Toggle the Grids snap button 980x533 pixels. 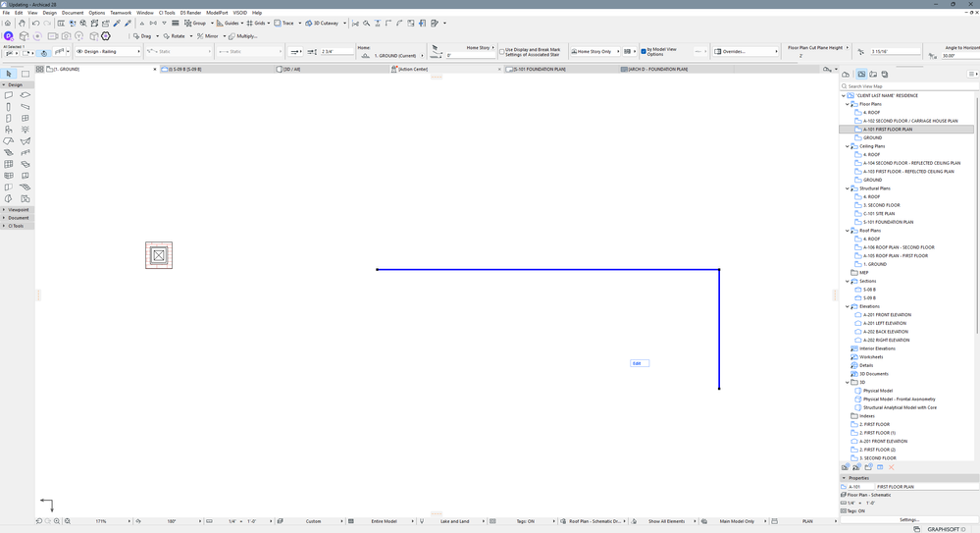click(256, 24)
